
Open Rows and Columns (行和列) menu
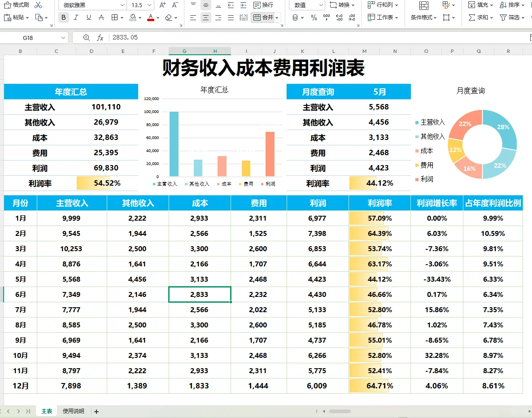pos(383,5)
